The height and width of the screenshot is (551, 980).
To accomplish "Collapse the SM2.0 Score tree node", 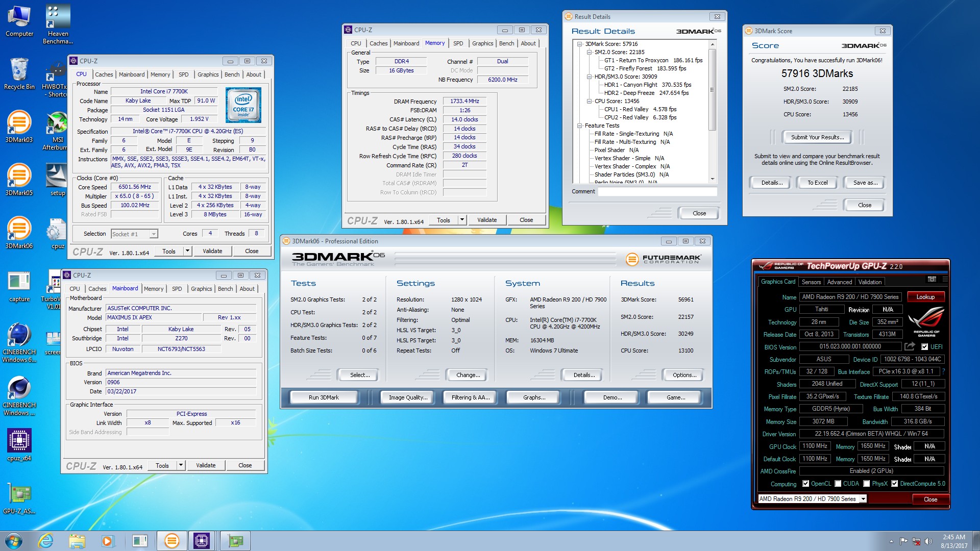I will [x=589, y=52].
